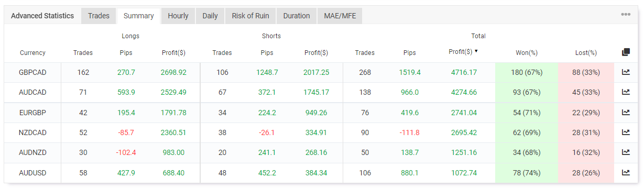644x189 pixels.
Task: Click GBPCAD total pips 1519.4
Action: click(x=410, y=72)
